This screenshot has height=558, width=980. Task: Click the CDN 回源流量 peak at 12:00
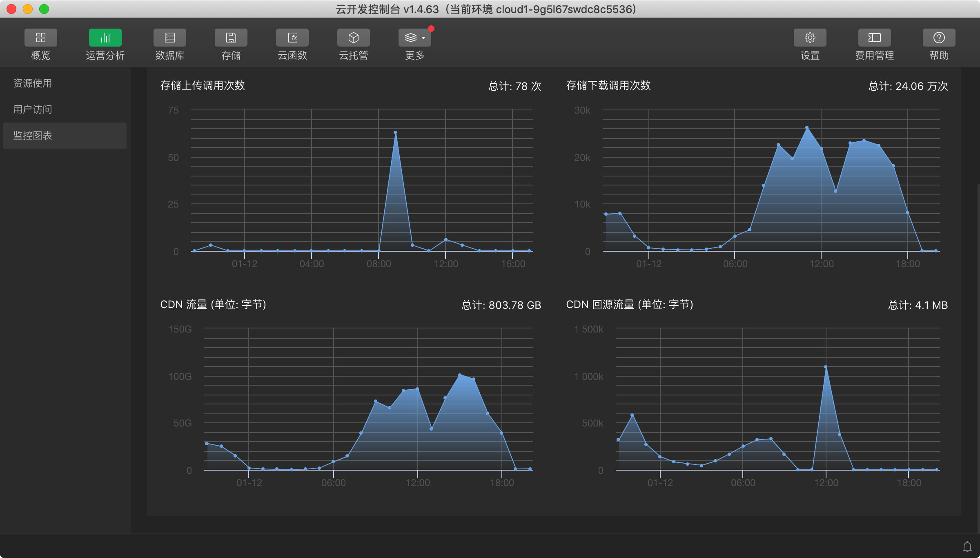(x=826, y=367)
